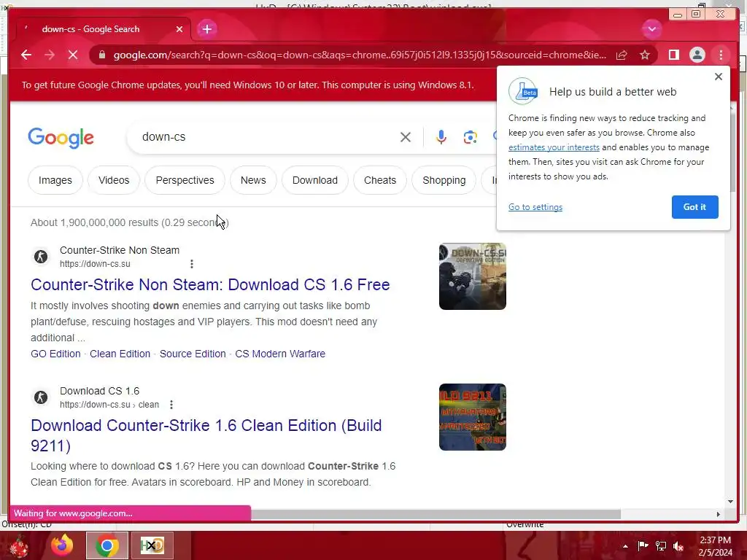Open Firefox from the taskbar
This screenshot has width=747, height=560.
pyautogui.click(x=63, y=545)
